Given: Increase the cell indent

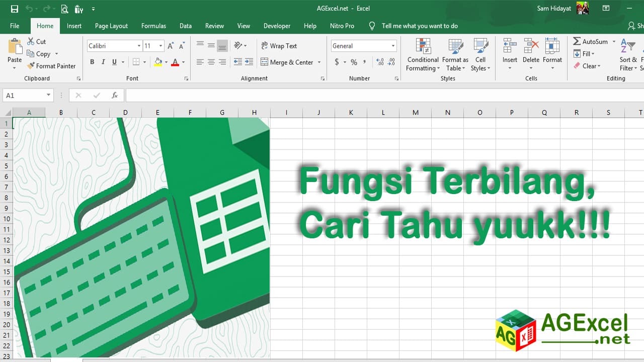Looking at the screenshot, I should click(249, 62).
